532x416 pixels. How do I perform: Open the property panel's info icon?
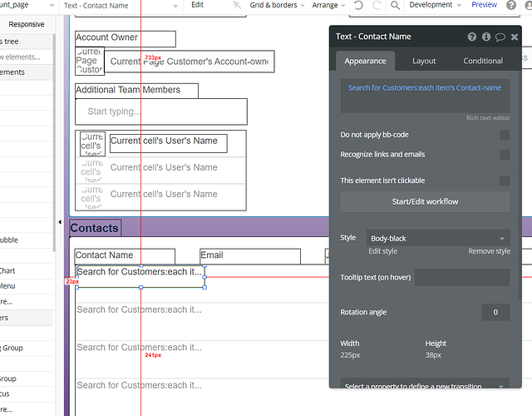[x=486, y=37]
